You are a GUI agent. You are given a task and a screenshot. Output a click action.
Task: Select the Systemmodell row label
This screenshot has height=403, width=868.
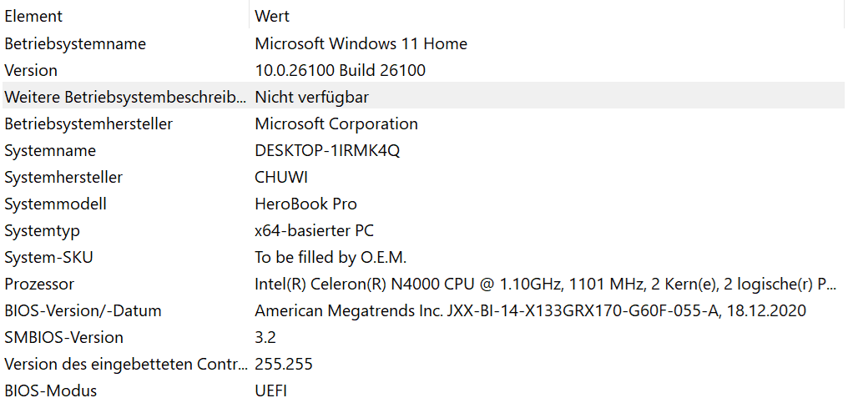55,204
